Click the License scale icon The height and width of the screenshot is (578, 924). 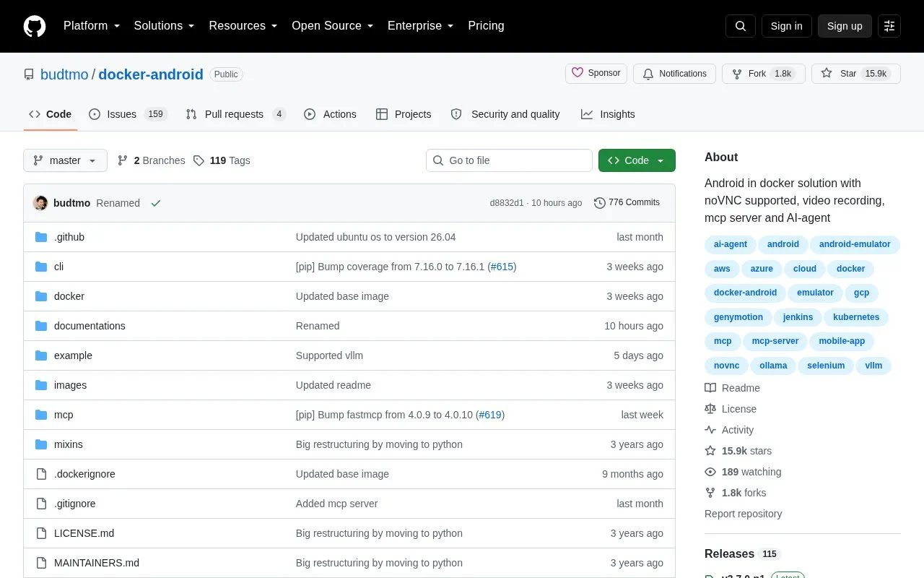(710, 409)
